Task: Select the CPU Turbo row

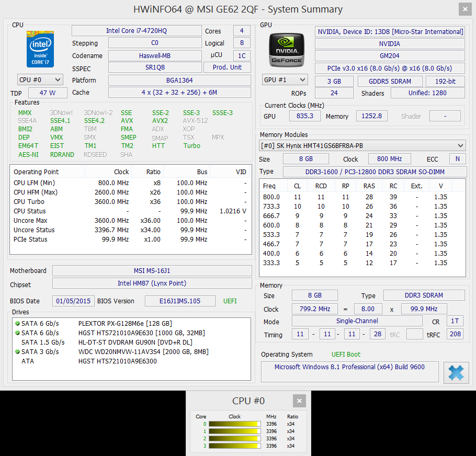Action: (x=131, y=202)
